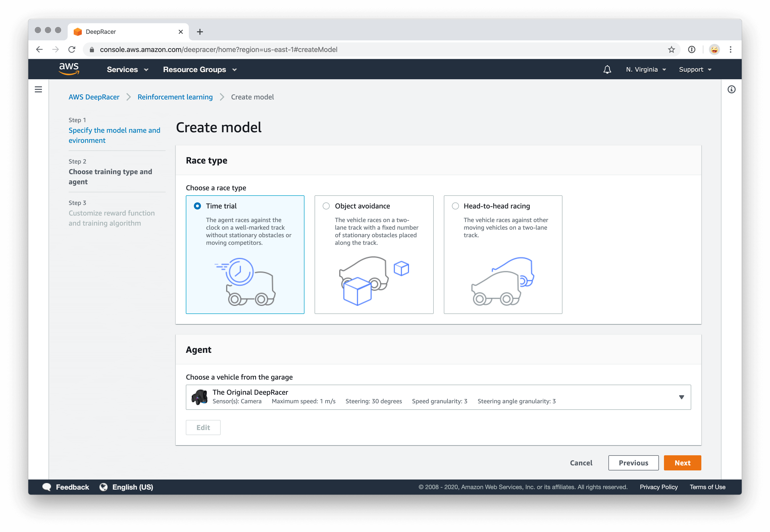Expand the vehicle garage dropdown arrow
Screen dimensions: 770x532
point(681,397)
